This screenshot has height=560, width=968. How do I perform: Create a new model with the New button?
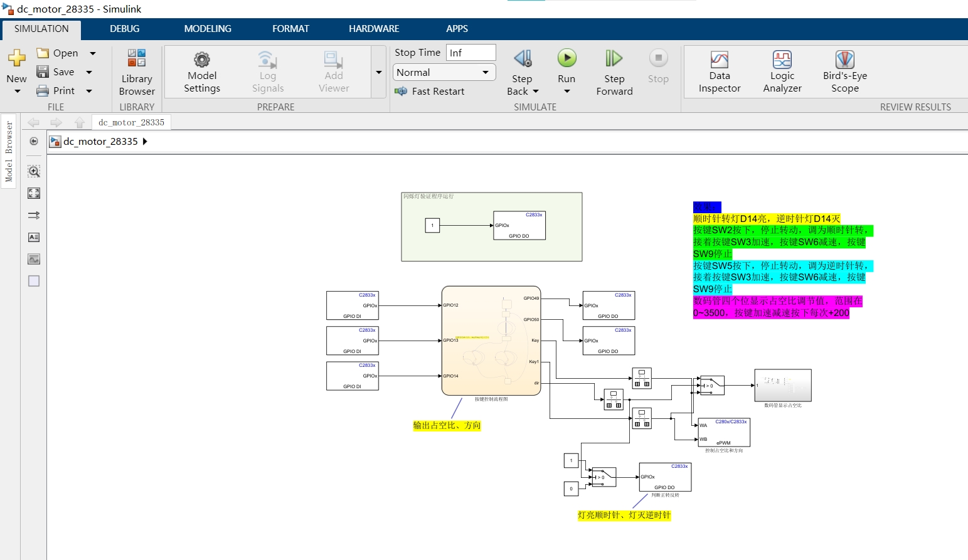coord(16,66)
